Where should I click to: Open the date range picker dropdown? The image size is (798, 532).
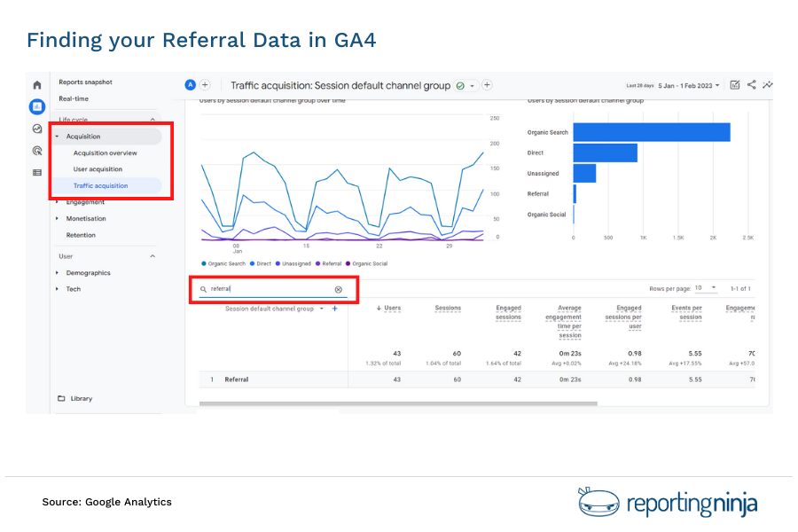click(x=689, y=85)
